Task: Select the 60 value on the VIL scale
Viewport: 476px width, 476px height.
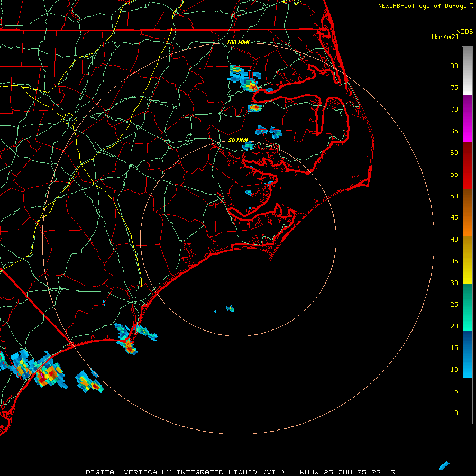Action: click(454, 153)
